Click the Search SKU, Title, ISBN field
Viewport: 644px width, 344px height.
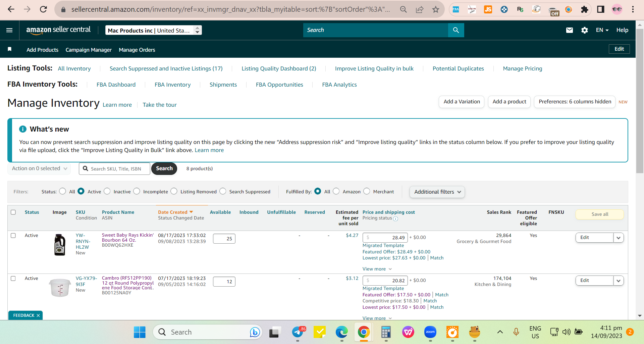114,168
